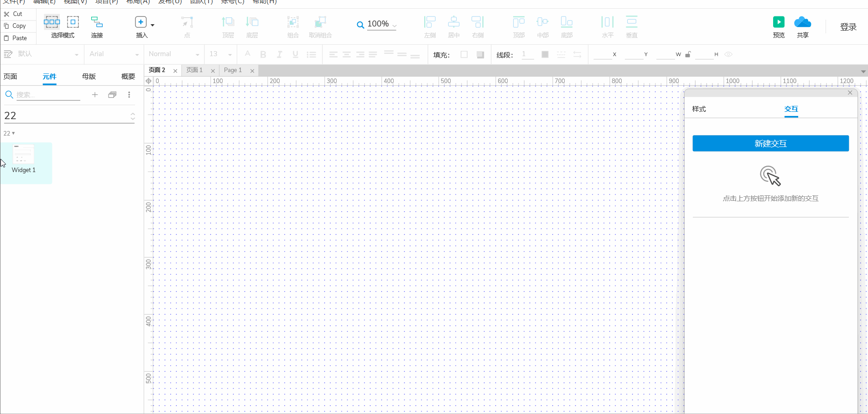Toggle underline formatting

click(295, 54)
